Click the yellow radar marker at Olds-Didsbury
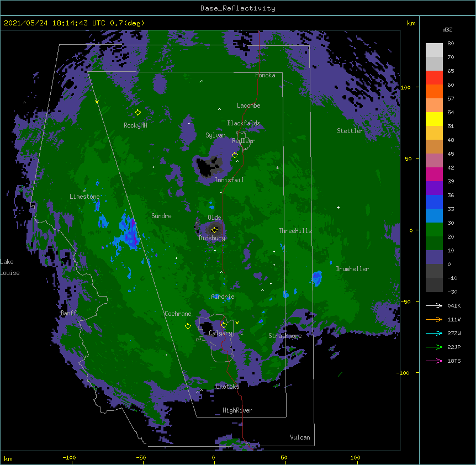Viewport: 476px width, 465px height. 215,230
